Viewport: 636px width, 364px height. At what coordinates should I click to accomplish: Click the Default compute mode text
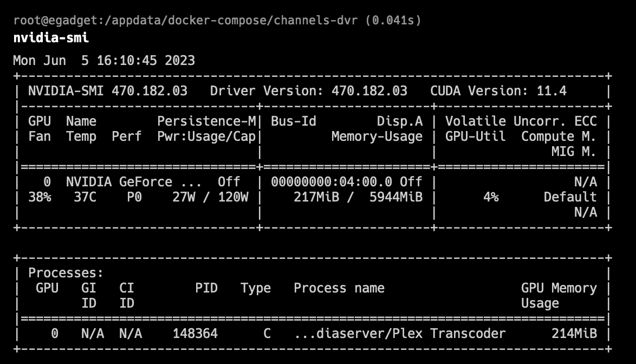570,197
